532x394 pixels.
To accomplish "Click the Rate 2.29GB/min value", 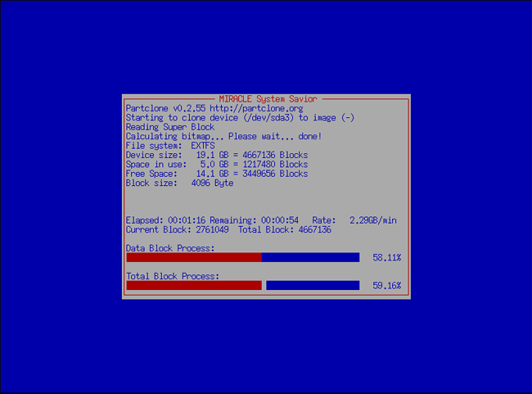I will point(375,220).
